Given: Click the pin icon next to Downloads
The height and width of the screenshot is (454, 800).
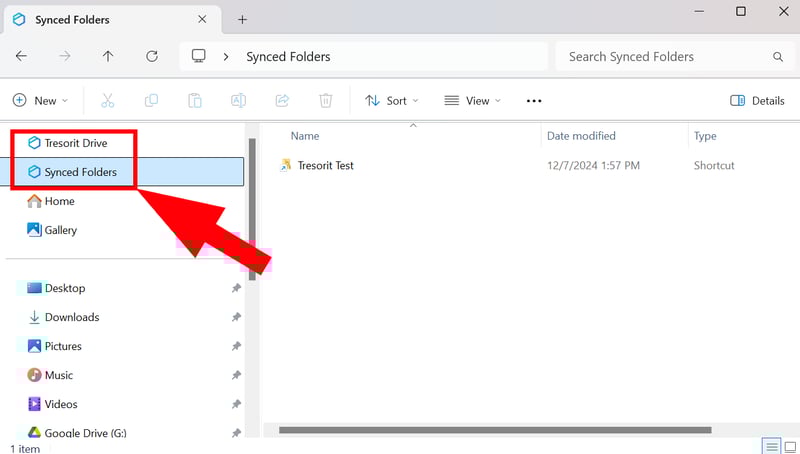Looking at the screenshot, I should 236,317.
